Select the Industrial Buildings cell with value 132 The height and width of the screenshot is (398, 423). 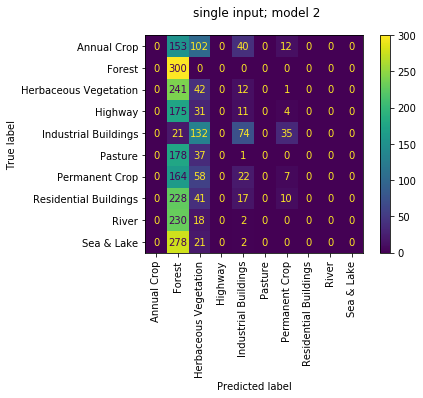coord(200,133)
